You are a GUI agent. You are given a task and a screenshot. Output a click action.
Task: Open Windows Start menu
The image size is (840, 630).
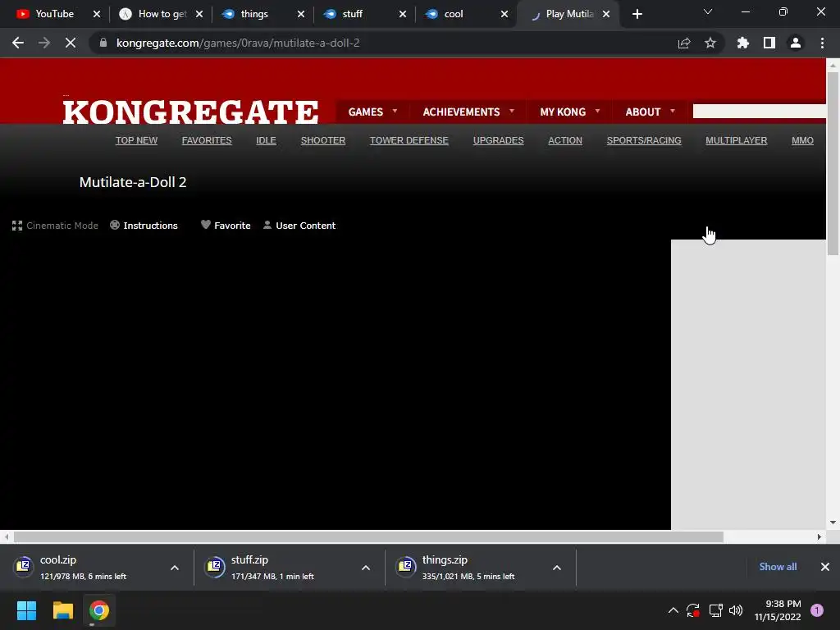26,610
